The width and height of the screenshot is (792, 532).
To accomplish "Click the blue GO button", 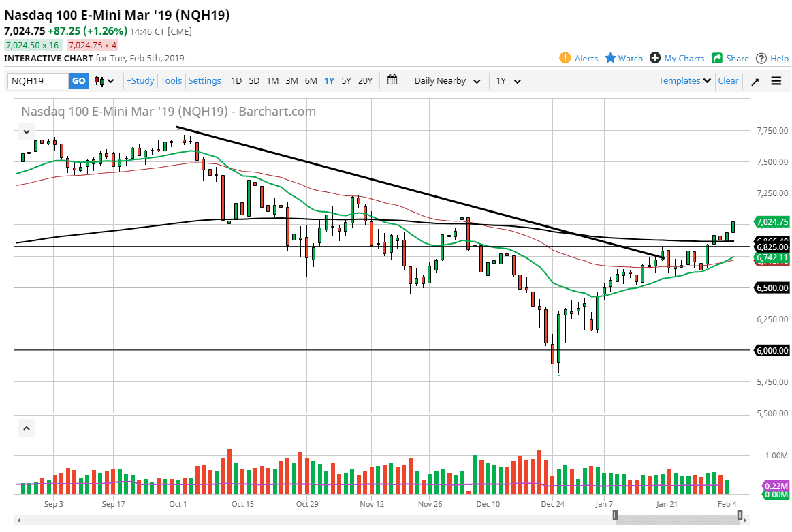I will (78, 80).
